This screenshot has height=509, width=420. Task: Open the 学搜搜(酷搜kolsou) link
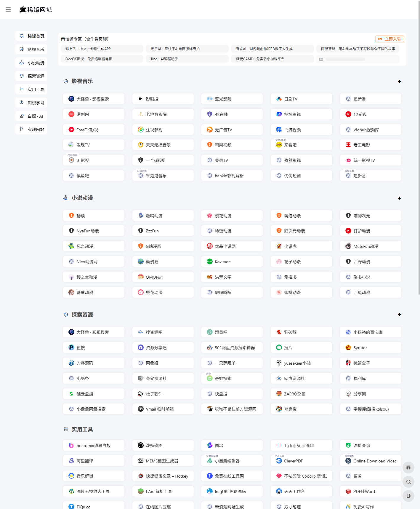[x=371, y=409]
